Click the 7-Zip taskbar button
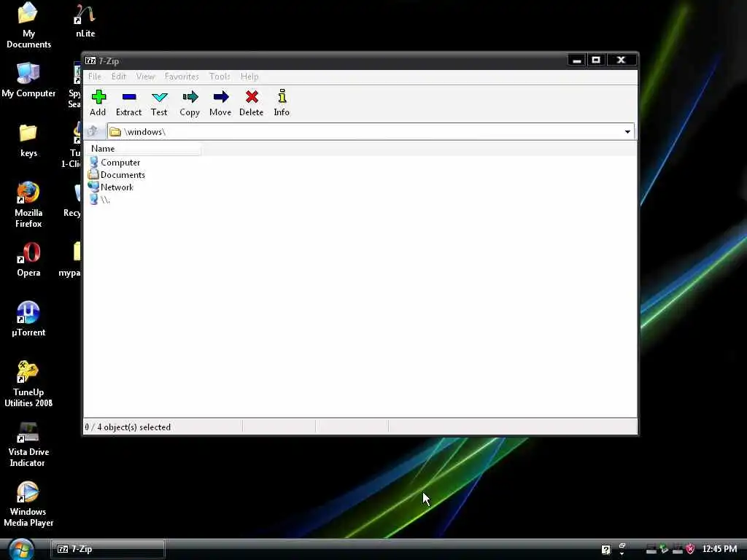 [x=108, y=549]
